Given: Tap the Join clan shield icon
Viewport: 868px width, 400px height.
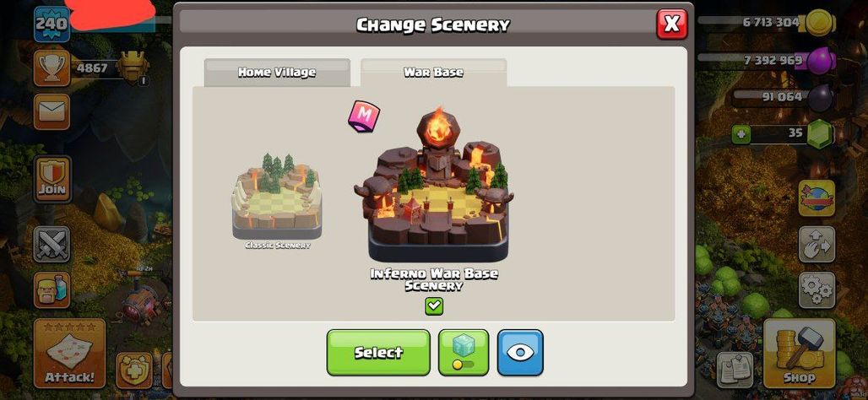Looking at the screenshot, I should click(x=52, y=179).
